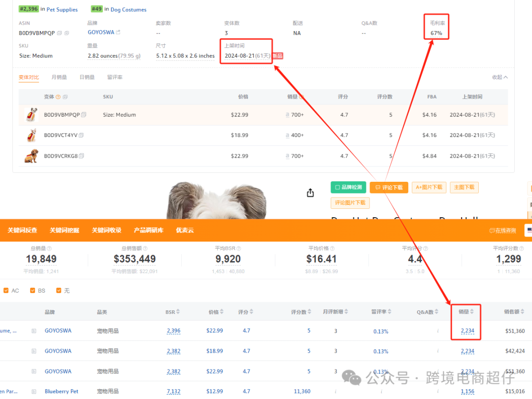Click the 品牌检测 green button
The image size is (532, 399).
(348, 187)
